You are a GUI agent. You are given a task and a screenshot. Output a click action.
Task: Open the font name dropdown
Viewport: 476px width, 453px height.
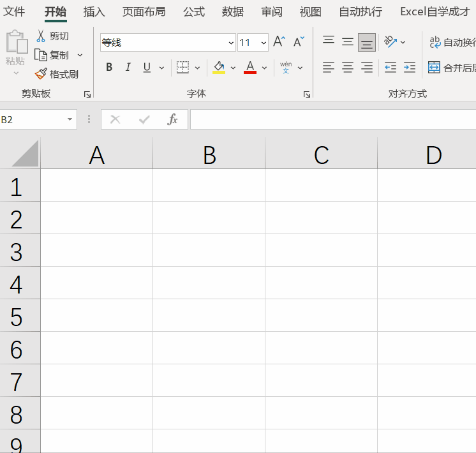click(x=231, y=43)
